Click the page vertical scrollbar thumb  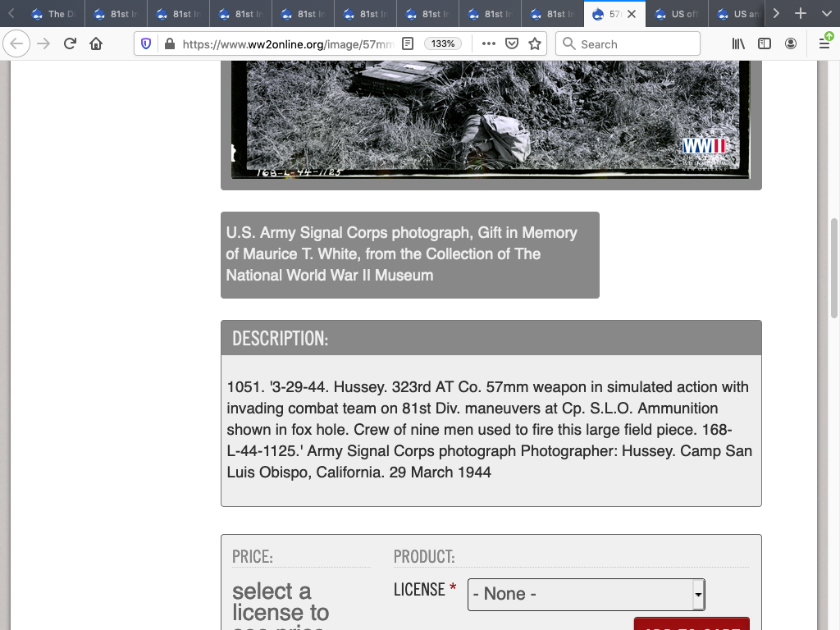point(834,267)
